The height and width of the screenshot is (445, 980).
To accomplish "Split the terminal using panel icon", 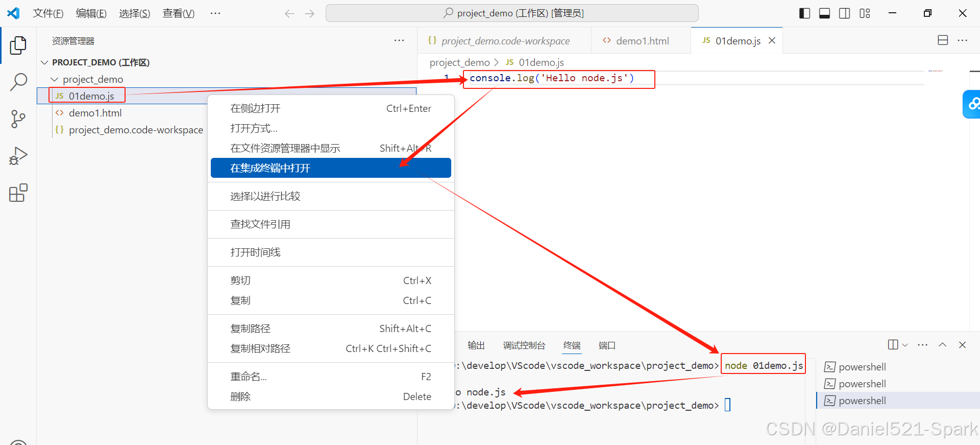I will pyautogui.click(x=893, y=345).
